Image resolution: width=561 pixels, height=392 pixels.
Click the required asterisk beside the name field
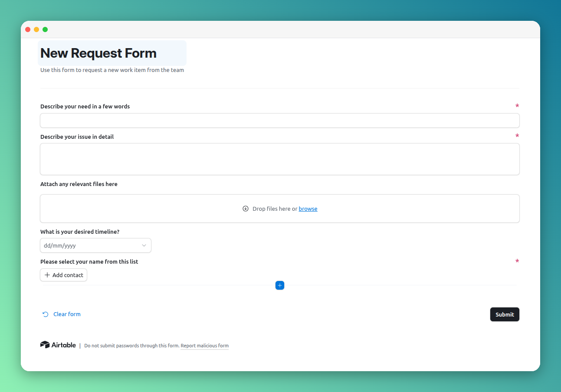(x=517, y=261)
